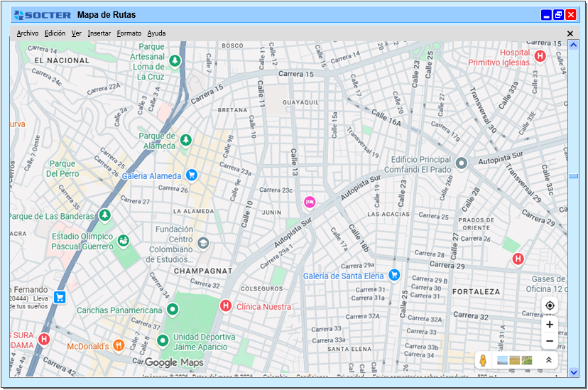Click the hospital H pin near Carrera 28
The image size is (588, 390).
pyautogui.click(x=518, y=259)
